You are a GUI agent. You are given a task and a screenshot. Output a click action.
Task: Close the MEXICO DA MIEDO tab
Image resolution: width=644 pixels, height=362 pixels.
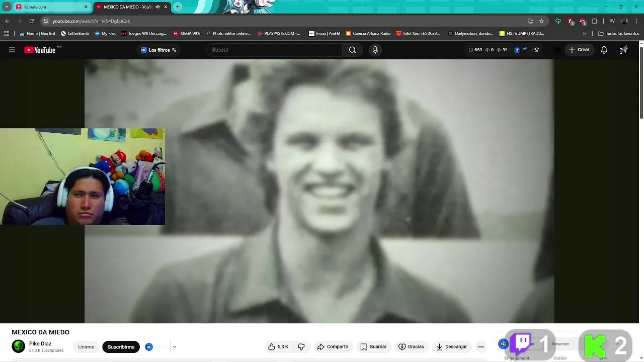[166, 7]
